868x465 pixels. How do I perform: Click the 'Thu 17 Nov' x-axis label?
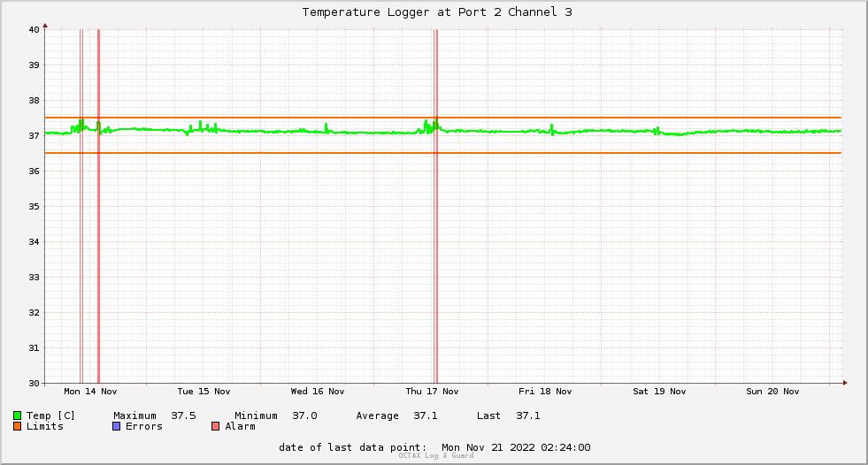tap(432, 392)
